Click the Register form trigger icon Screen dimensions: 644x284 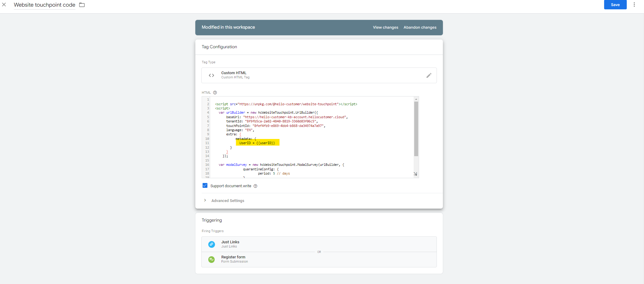click(x=212, y=259)
